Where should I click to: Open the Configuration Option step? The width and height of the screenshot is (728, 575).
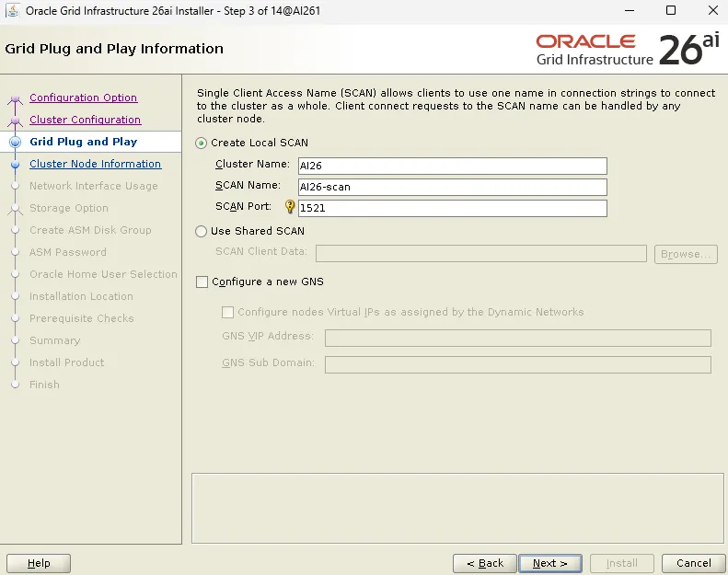84,98
